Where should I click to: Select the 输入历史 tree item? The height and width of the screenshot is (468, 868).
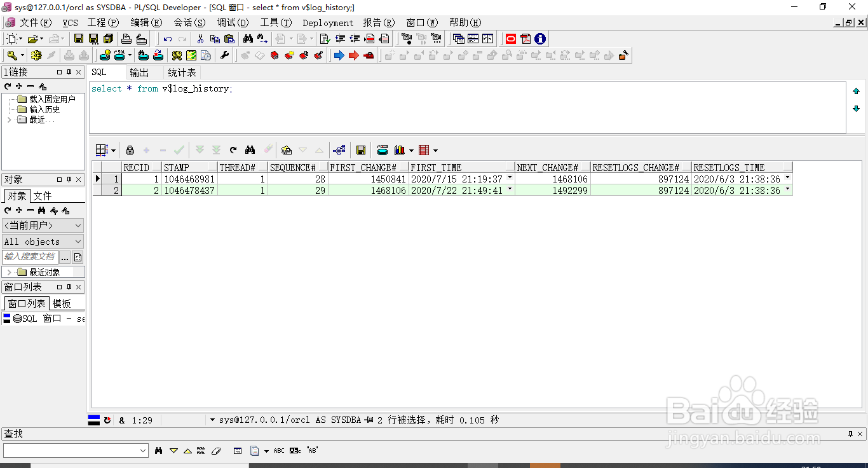click(44, 109)
